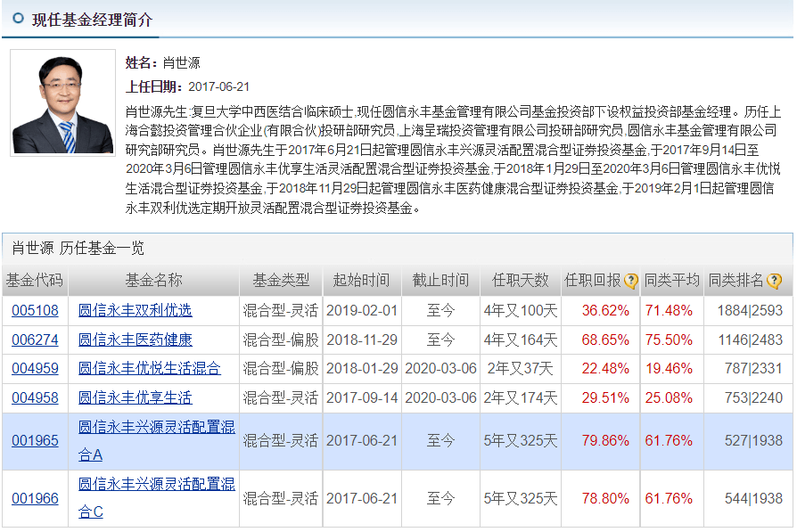The image size is (797, 532).
Task: Click the tenure cell 4年又164天
Action: pyautogui.click(x=521, y=340)
